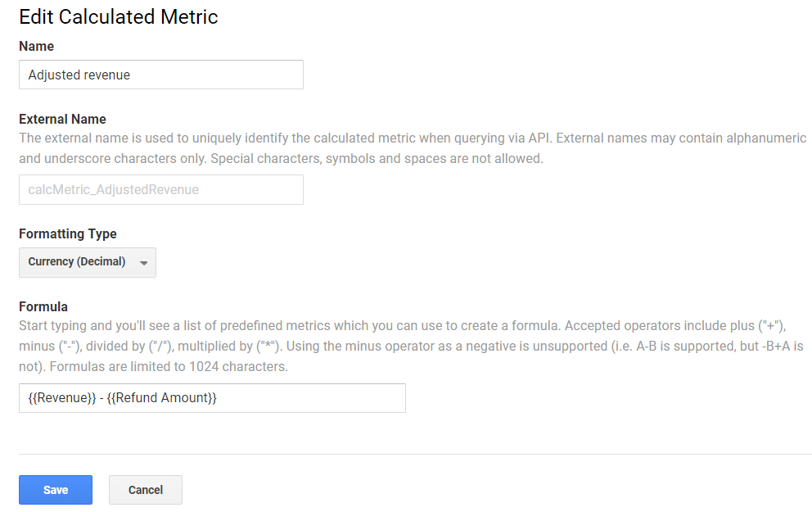Click the disabled External Name field
The height and width of the screenshot is (512, 812).
coord(160,189)
